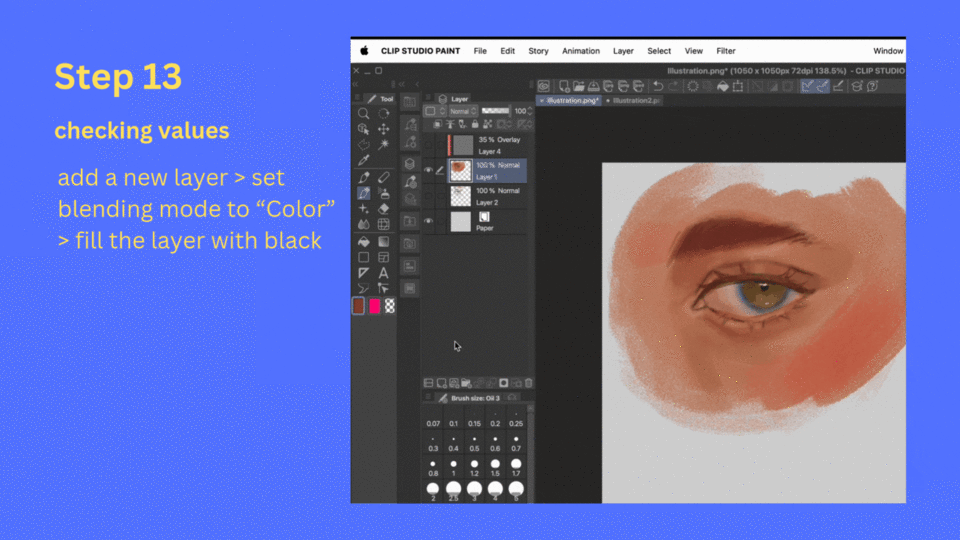960x540 pixels.
Task: Click the New layer folder icon
Action: 466,383
